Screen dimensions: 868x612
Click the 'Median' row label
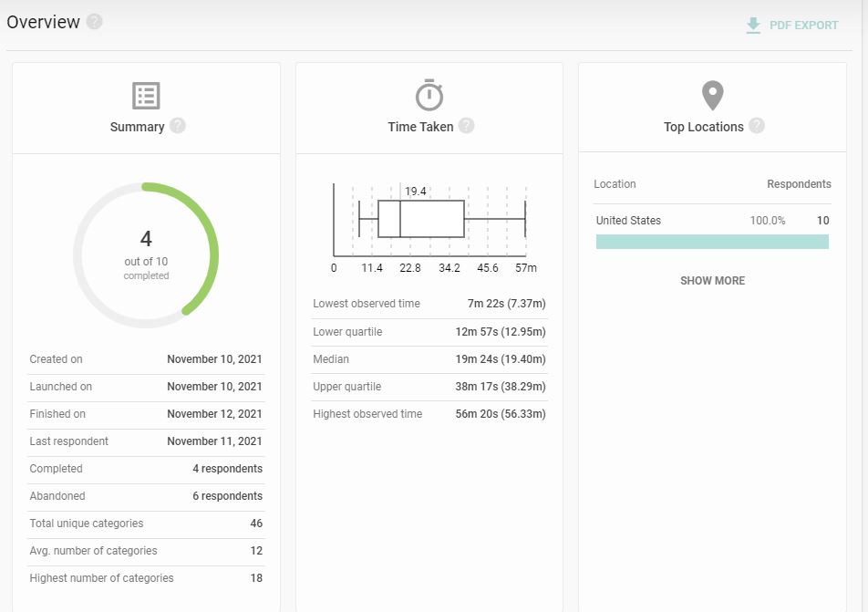point(330,358)
